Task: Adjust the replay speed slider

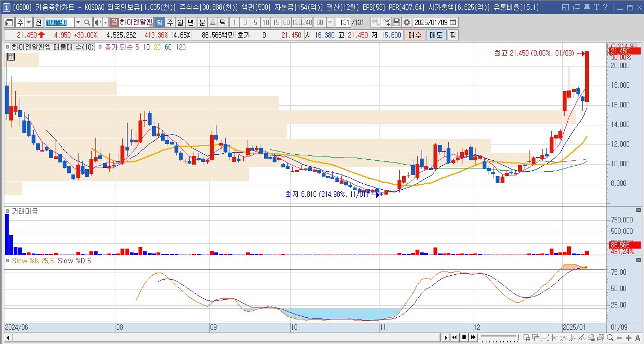Action: pyautogui.click(x=500, y=337)
